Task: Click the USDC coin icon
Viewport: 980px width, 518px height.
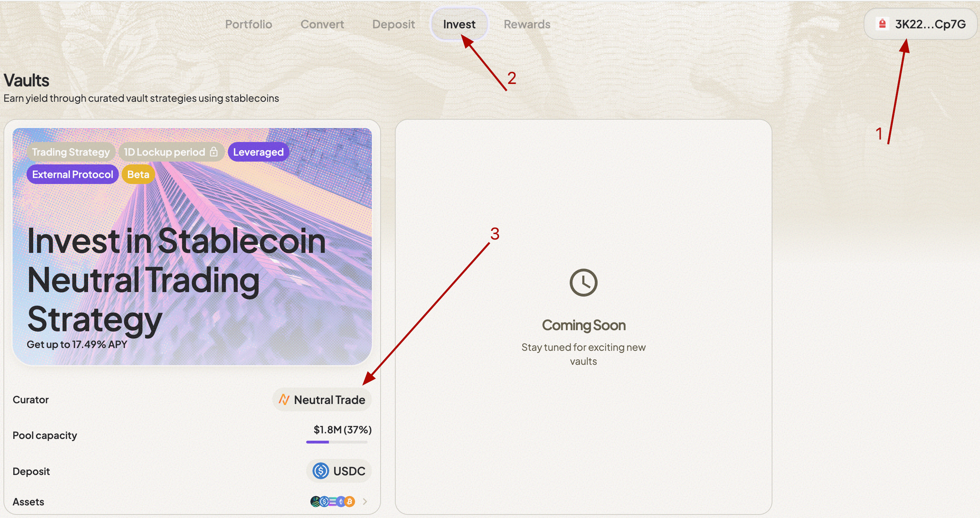Action: [x=321, y=471]
